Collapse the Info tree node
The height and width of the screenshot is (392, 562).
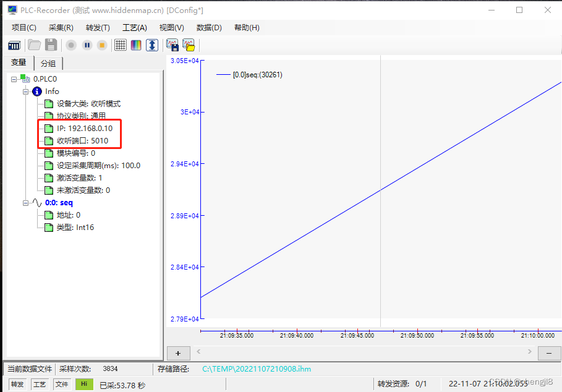click(x=25, y=92)
